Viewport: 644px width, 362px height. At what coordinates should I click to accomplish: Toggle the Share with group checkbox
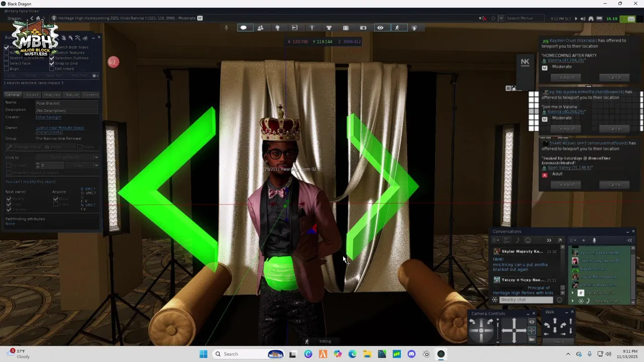click(79, 147)
